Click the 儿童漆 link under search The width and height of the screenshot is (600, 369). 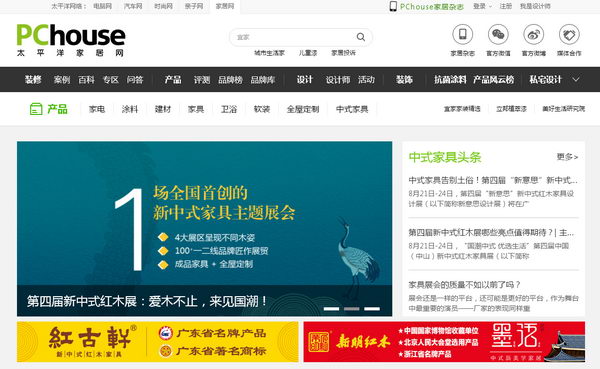pos(308,53)
